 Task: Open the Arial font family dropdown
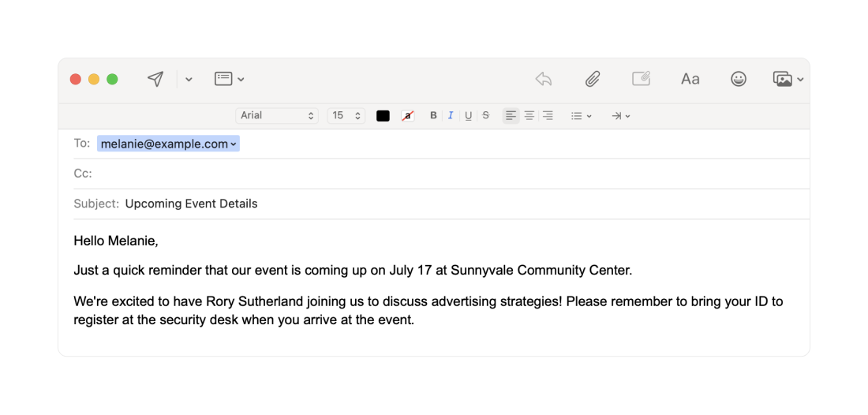pyautogui.click(x=277, y=116)
